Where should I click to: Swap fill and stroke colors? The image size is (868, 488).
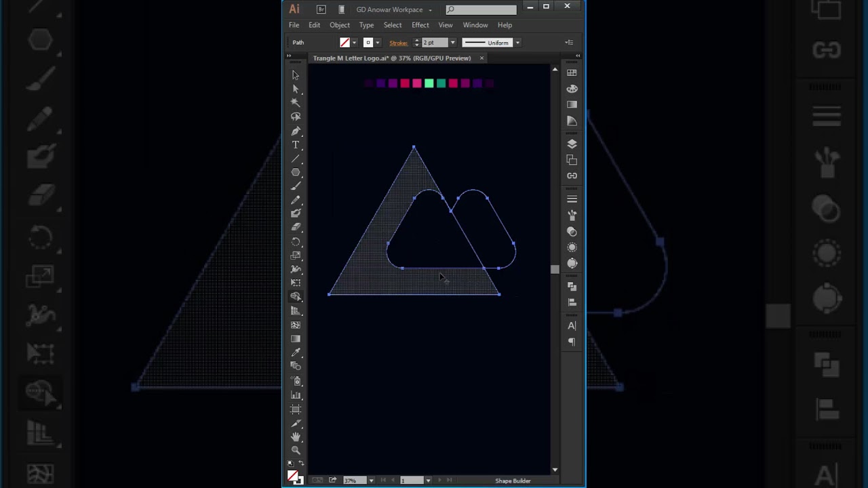301,464
